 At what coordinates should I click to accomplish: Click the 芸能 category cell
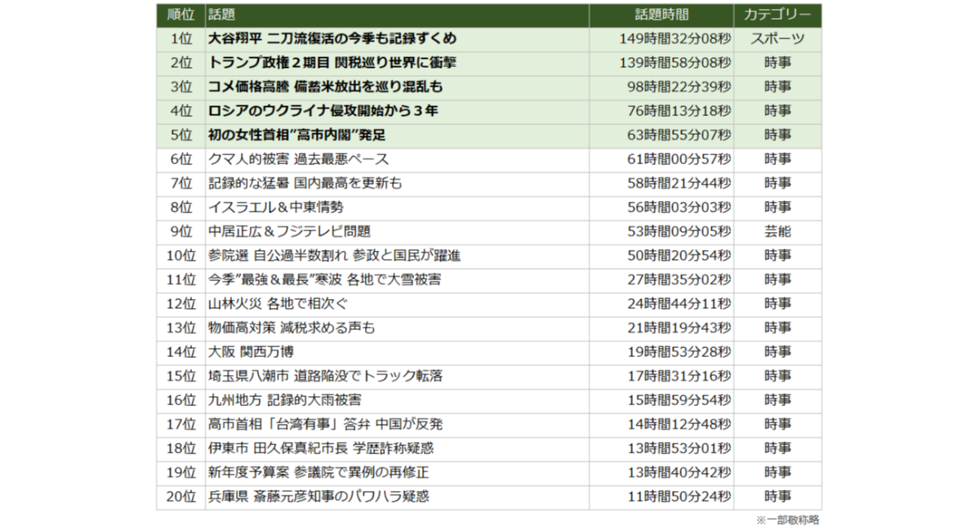(x=777, y=231)
